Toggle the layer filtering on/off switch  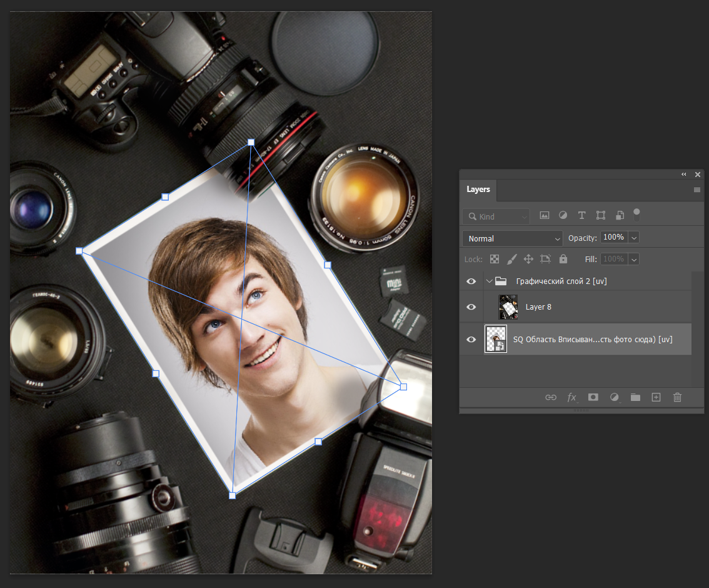(x=636, y=215)
